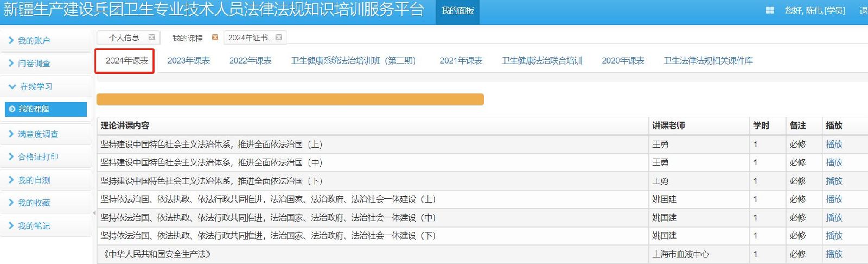The width and height of the screenshot is (868, 264).
Task: Click the orange progress bar
Action: click(x=290, y=99)
